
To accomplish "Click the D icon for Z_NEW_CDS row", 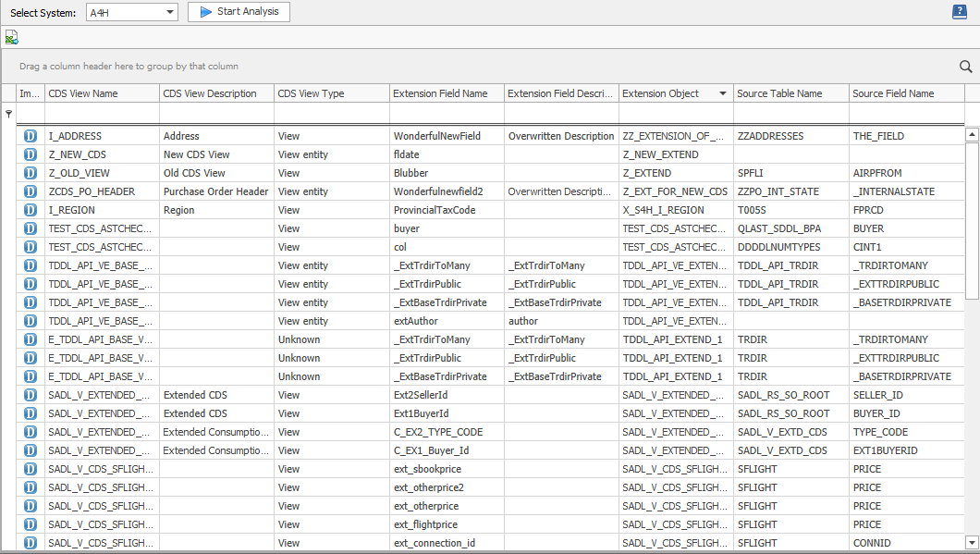I will point(31,154).
